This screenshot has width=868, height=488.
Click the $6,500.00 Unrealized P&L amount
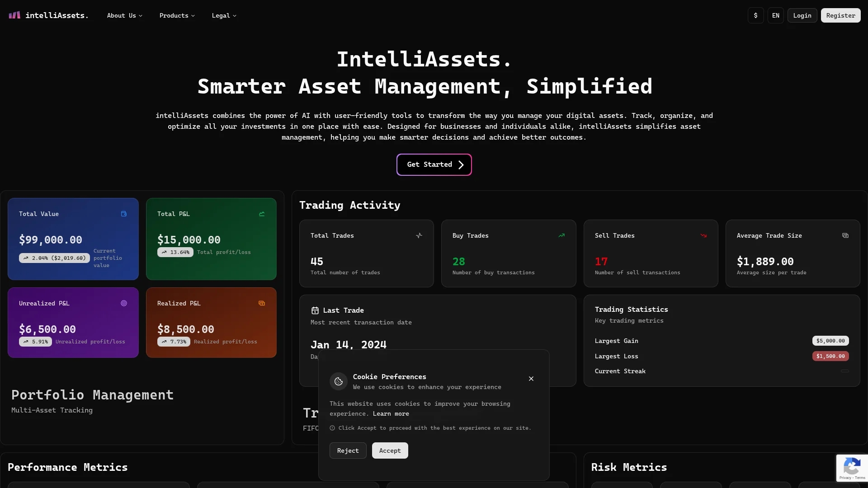click(47, 329)
